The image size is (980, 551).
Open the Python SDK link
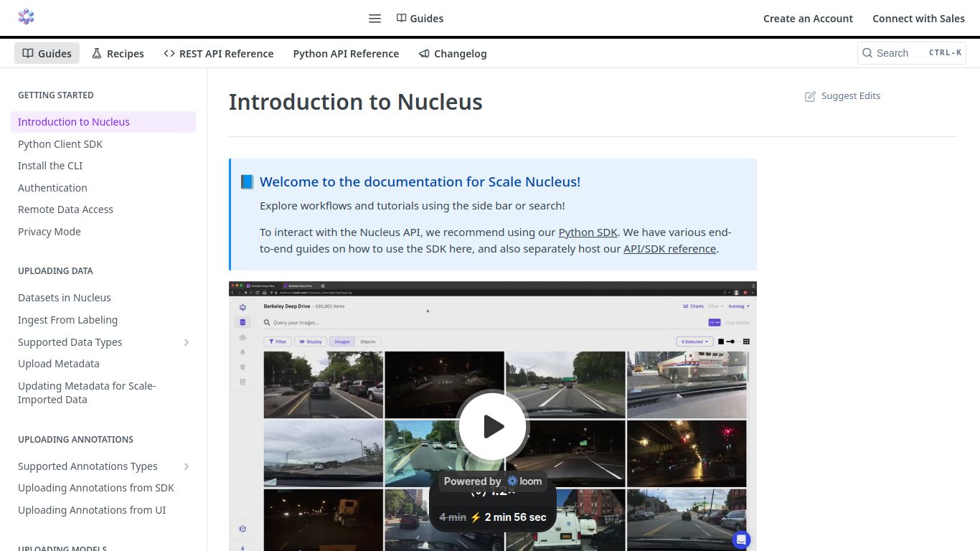pos(588,232)
